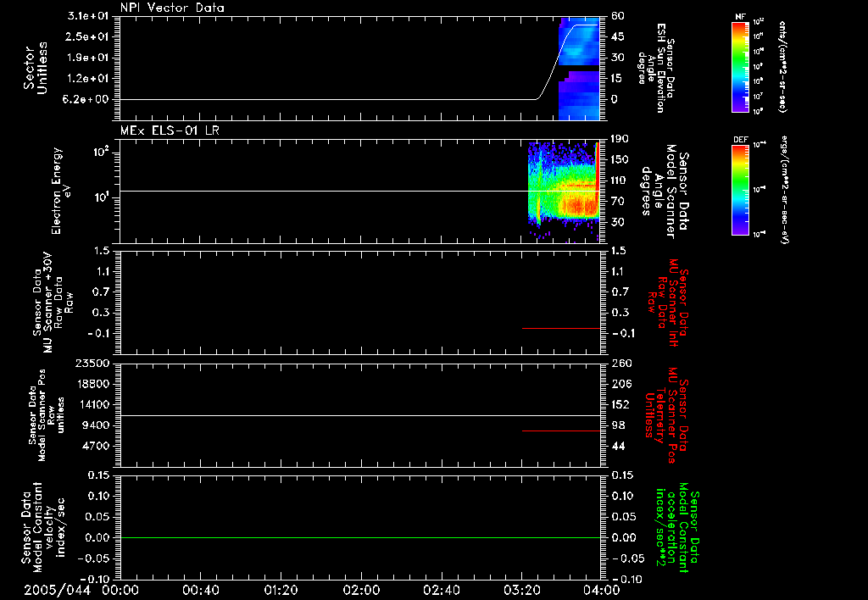The image size is (868, 600).
Task: Click the '02:40' time tick label
Action: (x=441, y=590)
